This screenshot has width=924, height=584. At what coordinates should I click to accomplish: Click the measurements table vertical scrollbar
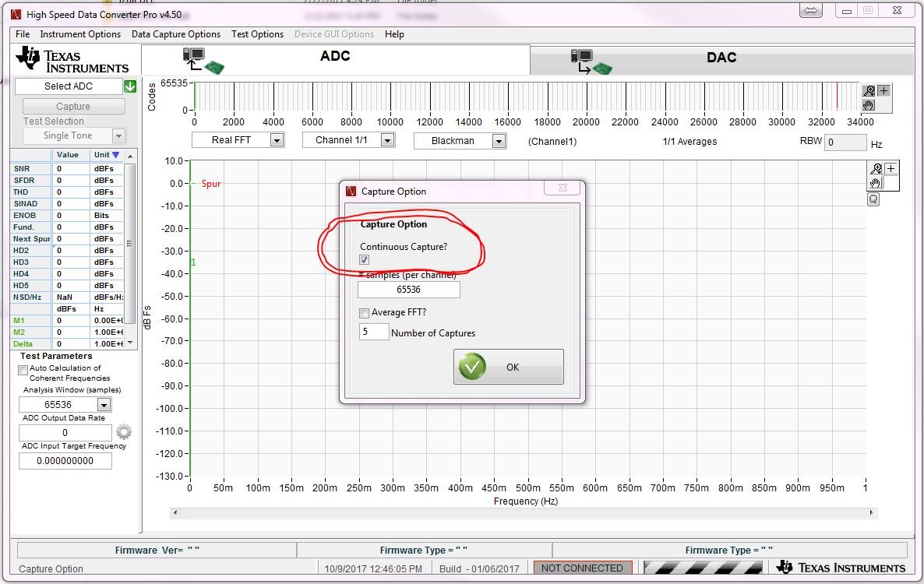coord(130,248)
